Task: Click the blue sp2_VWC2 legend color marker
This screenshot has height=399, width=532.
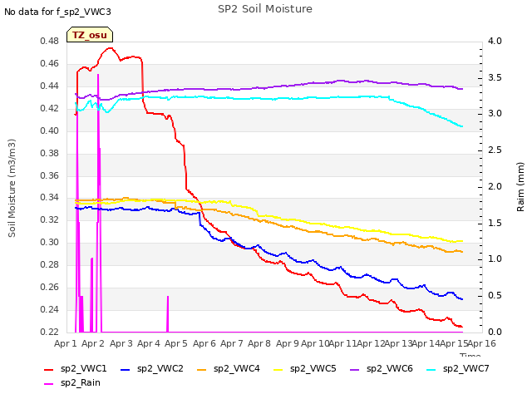Action: 126,369
